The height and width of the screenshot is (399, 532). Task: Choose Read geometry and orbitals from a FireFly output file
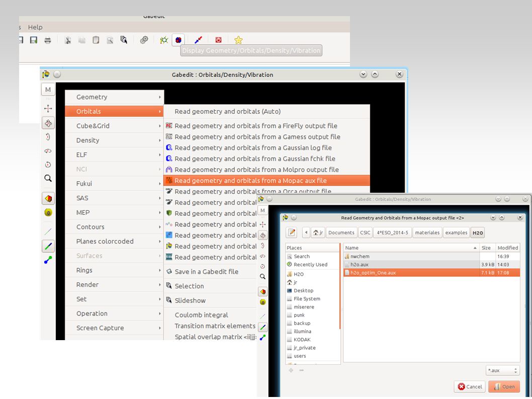pyautogui.click(x=267, y=126)
